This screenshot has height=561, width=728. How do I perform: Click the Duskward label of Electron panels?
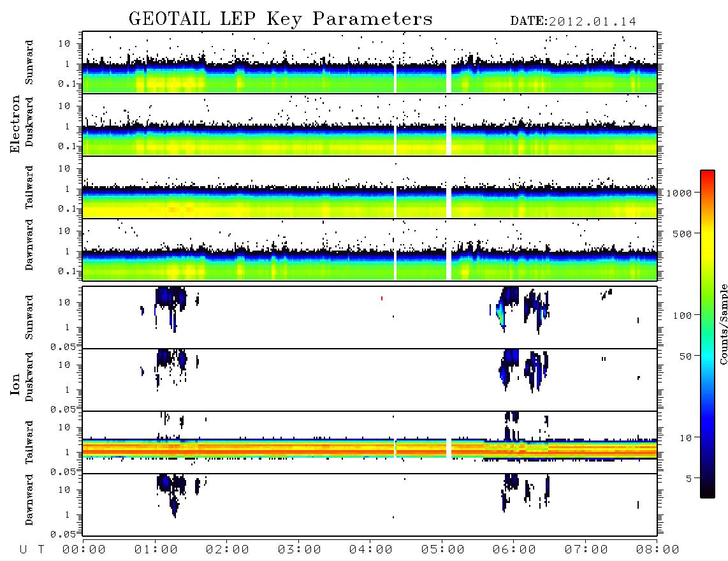coord(29,122)
